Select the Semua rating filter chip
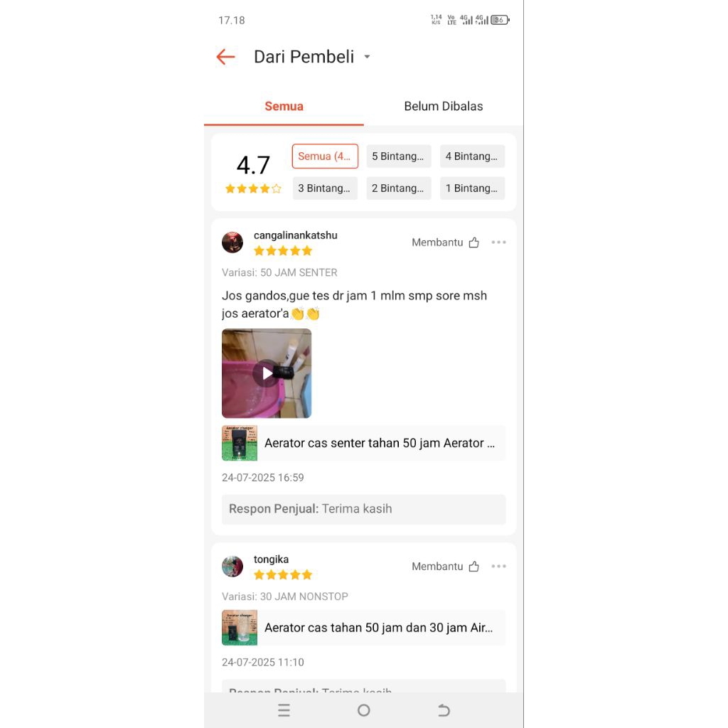This screenshot has height=728, width=728. coord(325,156)
